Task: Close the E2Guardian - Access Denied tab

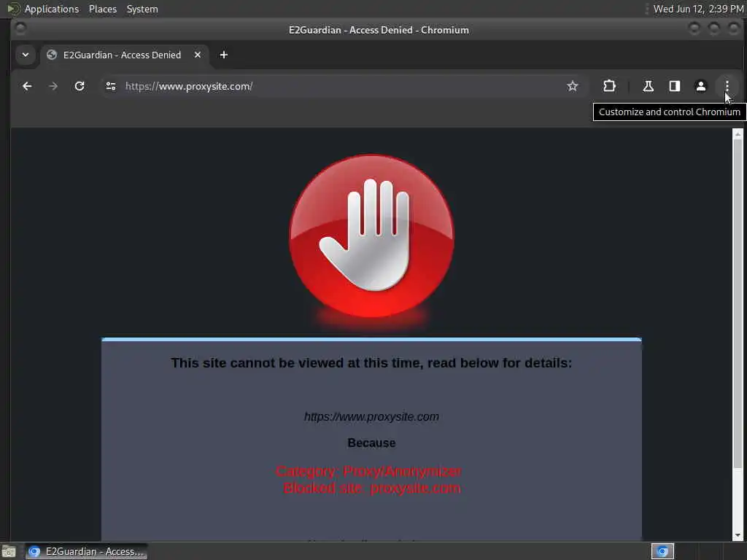Action: coord(197,55)
